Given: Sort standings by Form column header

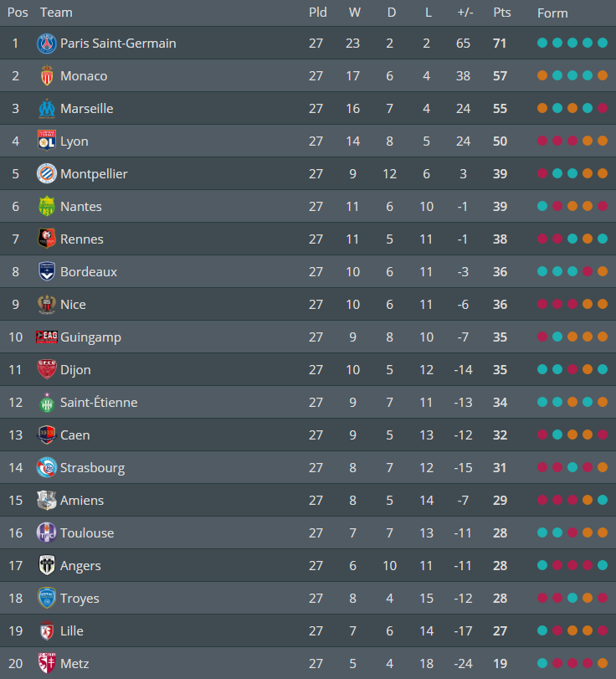Looking at the screenshot, I should pos(552,13).
